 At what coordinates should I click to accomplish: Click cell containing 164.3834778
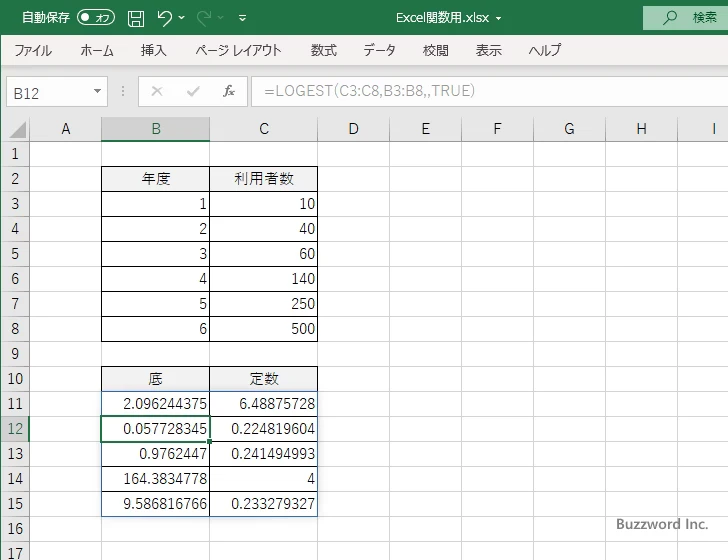156,479
